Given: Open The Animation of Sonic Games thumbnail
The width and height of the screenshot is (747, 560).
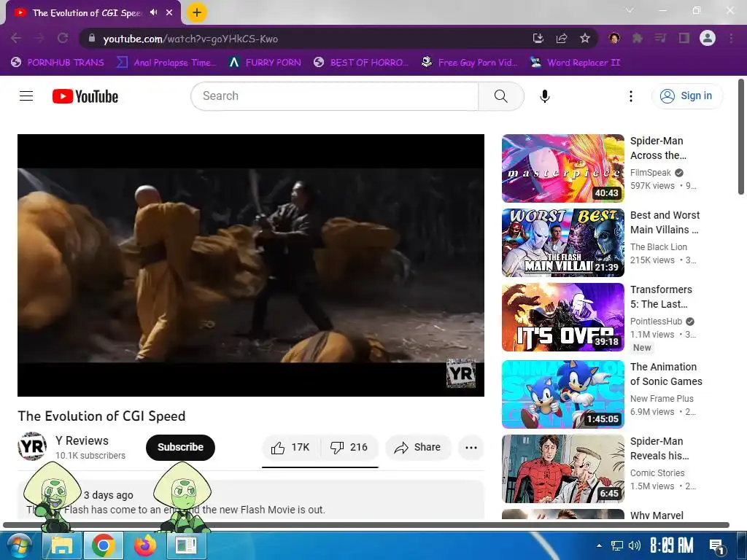Looking at the screenshot, I should [x=562, y=394].
